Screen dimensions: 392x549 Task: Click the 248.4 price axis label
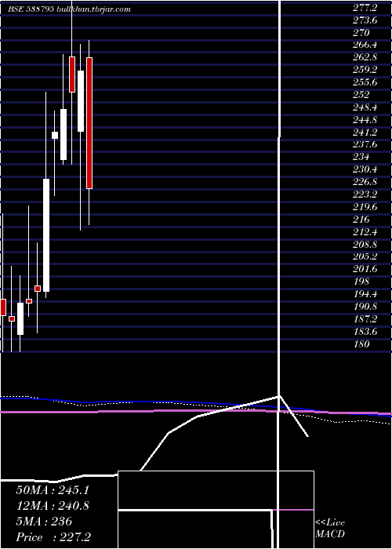[x=365, y=107]
